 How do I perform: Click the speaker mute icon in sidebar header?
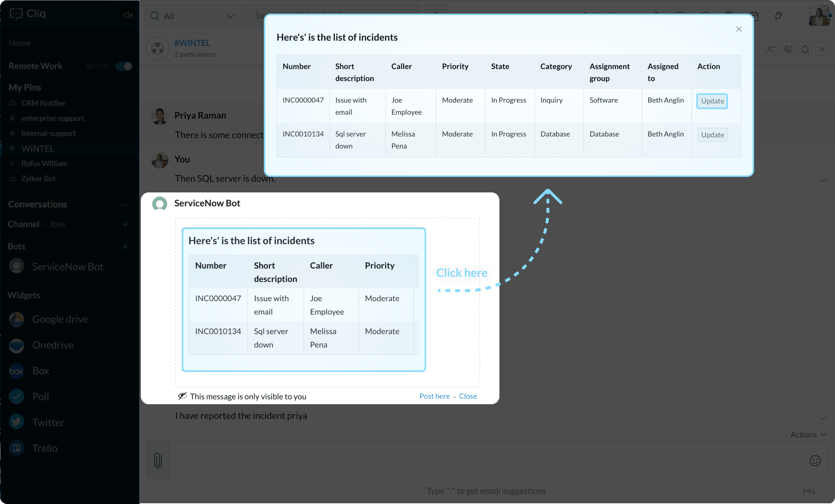point(128,15)
